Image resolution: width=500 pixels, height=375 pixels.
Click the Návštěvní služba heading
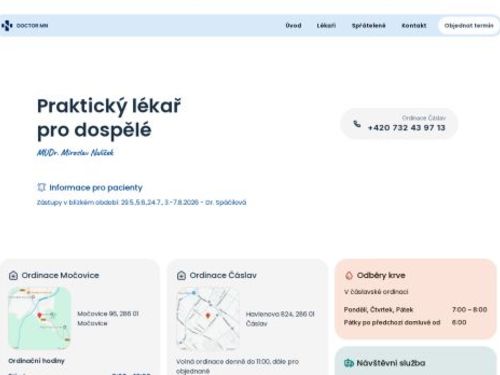[x=391, y=363]
